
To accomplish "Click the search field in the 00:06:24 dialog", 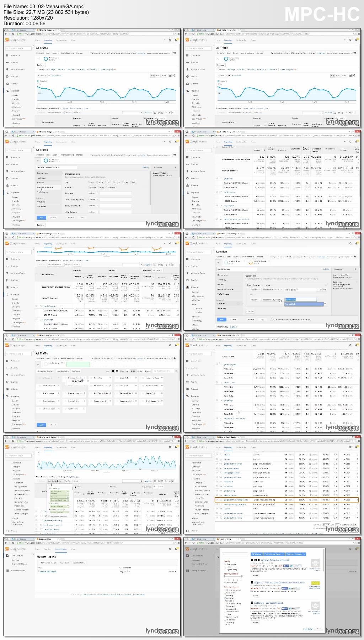I will [235, 554].
